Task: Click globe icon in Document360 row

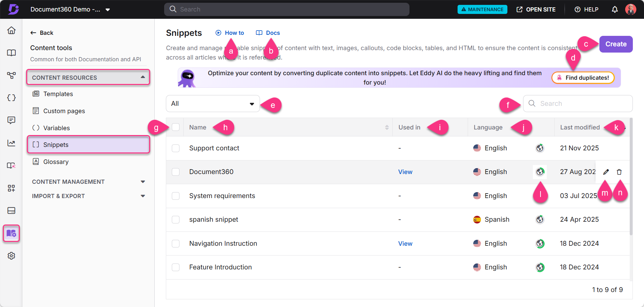Action: click(x=540, y=172)
